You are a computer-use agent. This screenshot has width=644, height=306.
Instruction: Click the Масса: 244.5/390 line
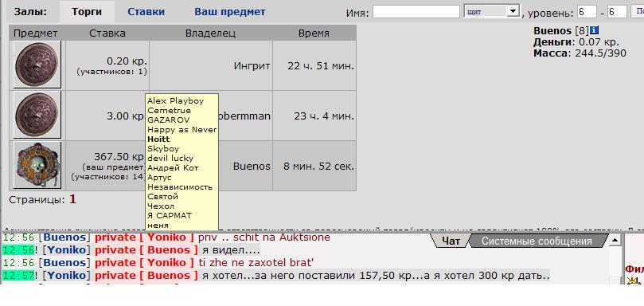(x=580, y=53)
